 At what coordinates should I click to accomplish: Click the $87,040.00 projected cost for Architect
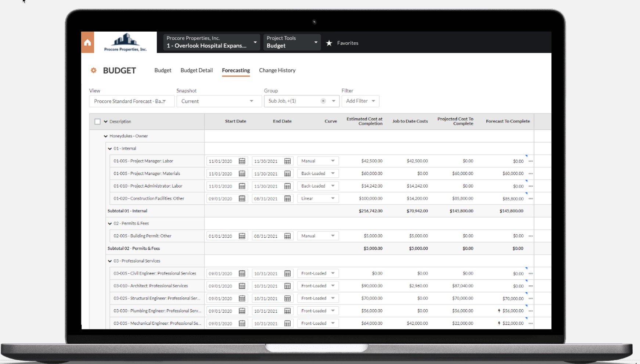(x=463, y=286)
